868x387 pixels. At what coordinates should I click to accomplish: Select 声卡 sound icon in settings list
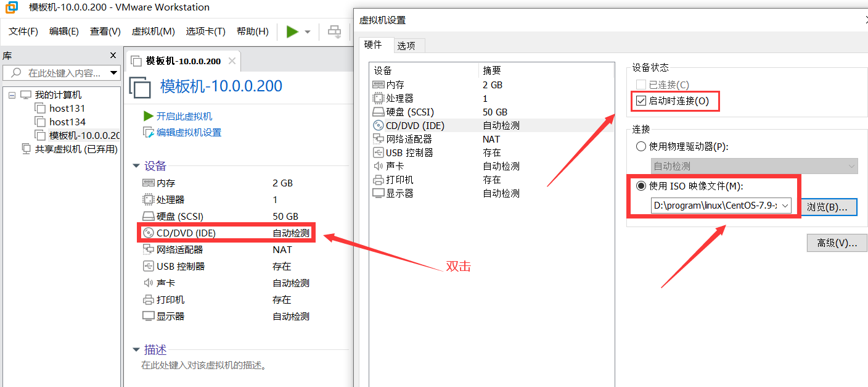click(378, 166)
